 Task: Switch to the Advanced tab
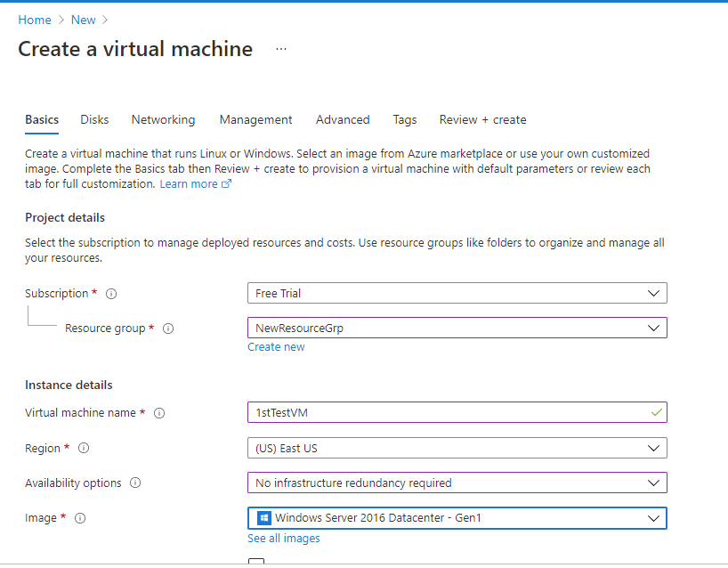point(343,120)
